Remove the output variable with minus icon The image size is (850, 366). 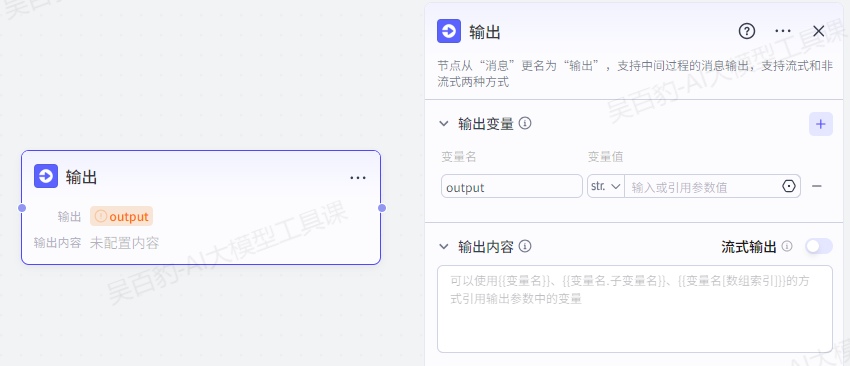click(816, 186)
